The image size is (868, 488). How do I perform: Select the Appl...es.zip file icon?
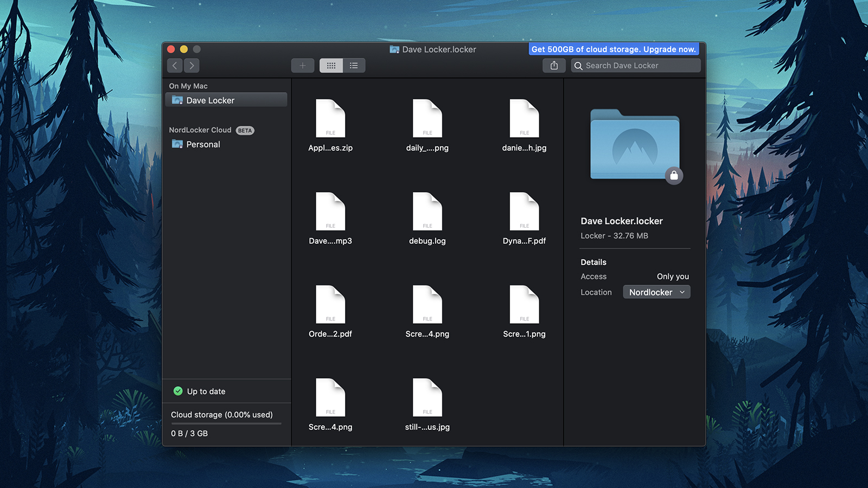point(330,118)
